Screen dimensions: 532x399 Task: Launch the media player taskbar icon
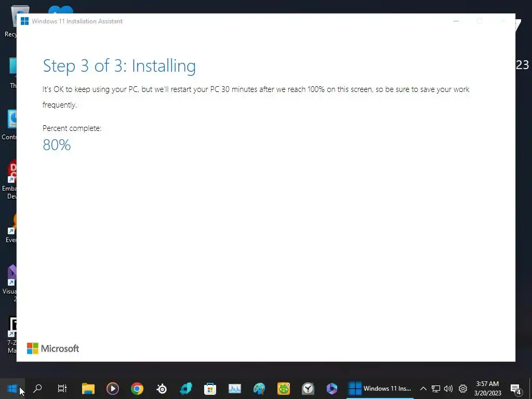(113, 389)
